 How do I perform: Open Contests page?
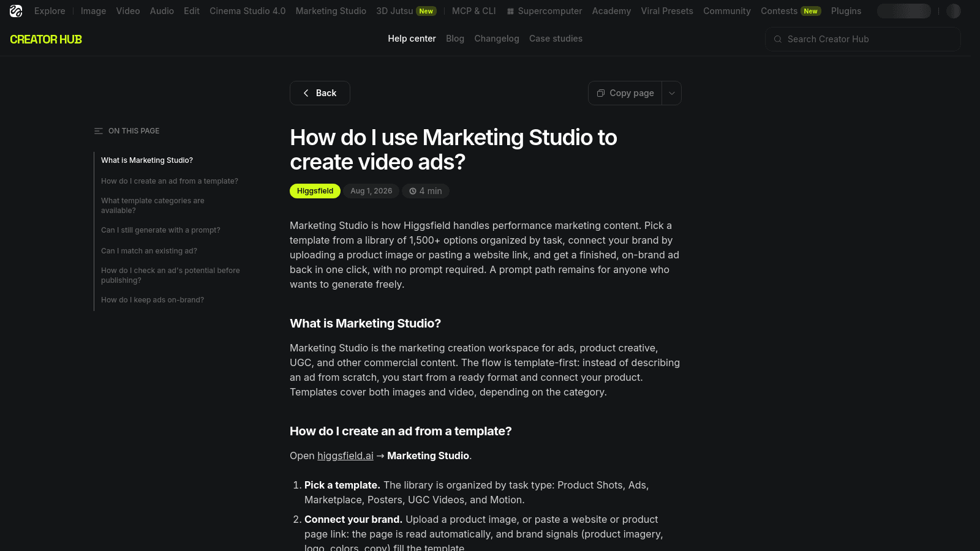pos(779,11)
